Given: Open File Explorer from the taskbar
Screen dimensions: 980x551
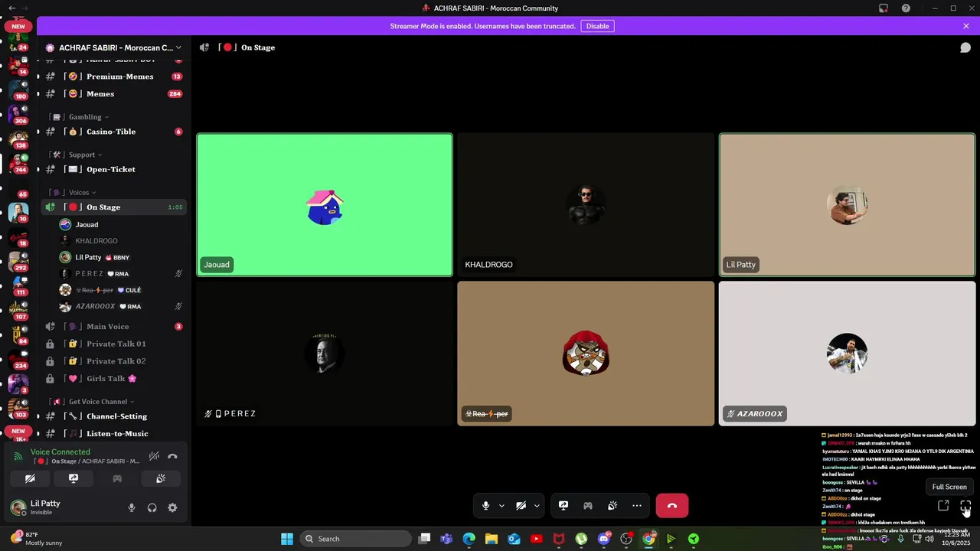Looking at the screenshot, I should tap(492, 539).
